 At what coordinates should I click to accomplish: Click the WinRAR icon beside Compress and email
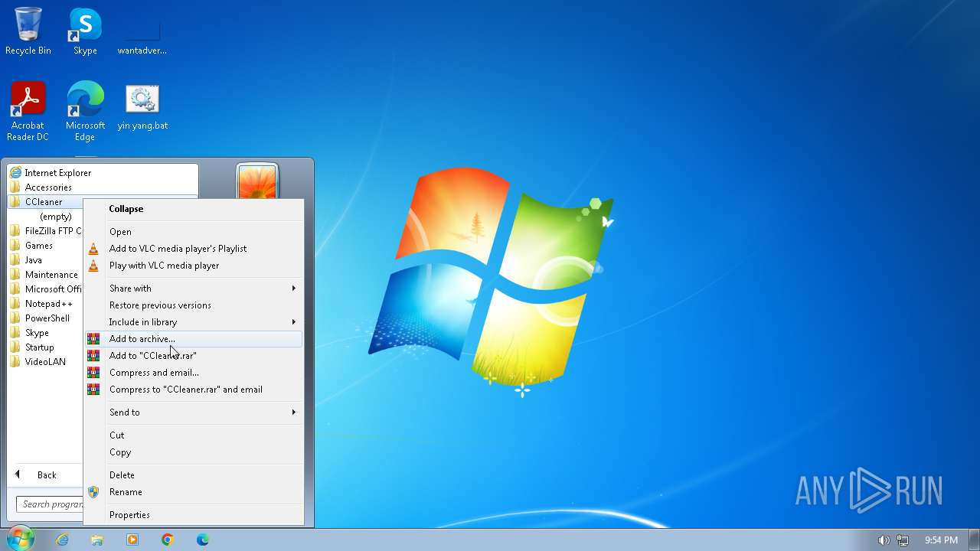(x=93, y=373)
